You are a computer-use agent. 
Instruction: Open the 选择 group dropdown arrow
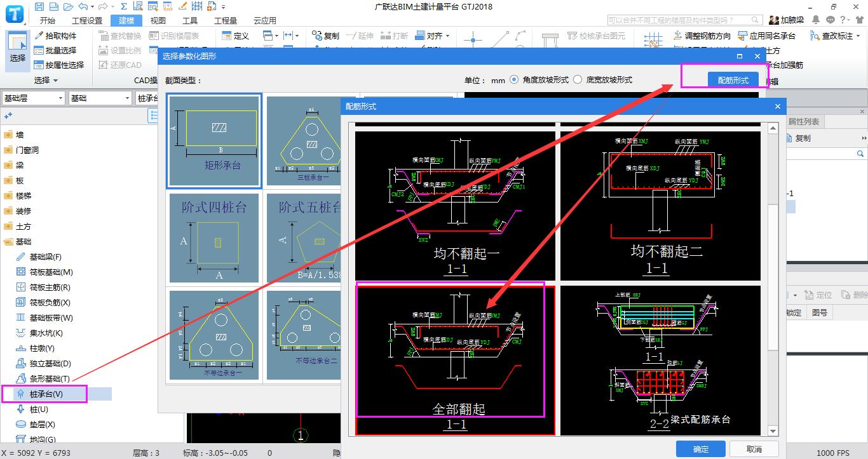tap(55, 81)
